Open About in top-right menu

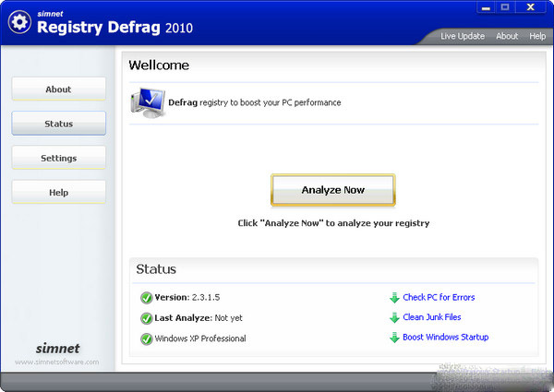(x=507, y=36)
